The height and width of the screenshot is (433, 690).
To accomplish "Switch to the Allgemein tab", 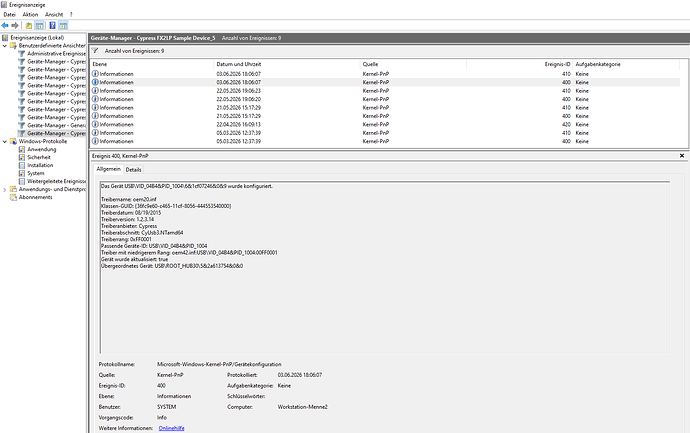I will click(108, 169).
